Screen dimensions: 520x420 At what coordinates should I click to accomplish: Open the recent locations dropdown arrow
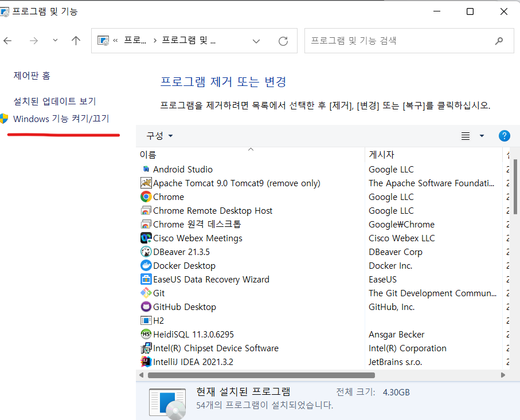tap(56, 41)
